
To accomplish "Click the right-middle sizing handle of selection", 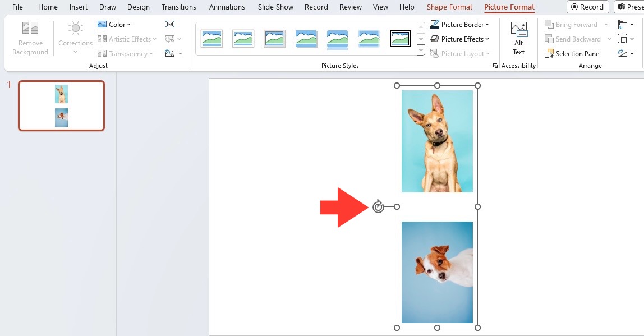I will (477, 206).
